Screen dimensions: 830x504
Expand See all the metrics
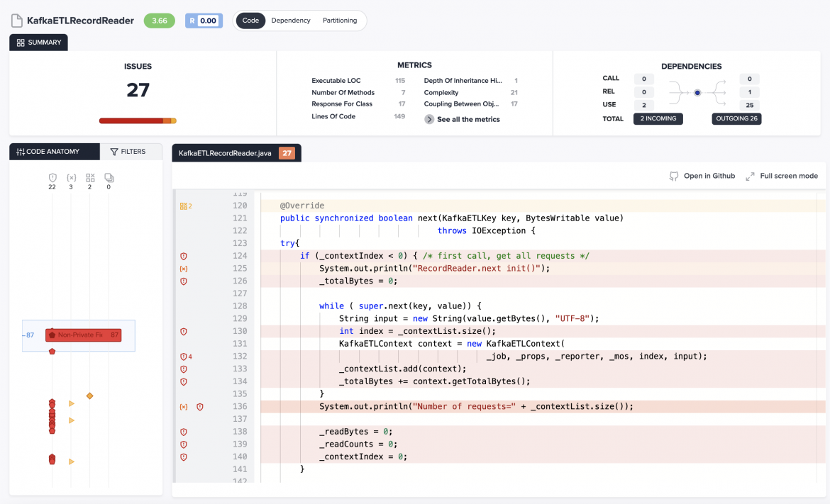pos(463,119)
